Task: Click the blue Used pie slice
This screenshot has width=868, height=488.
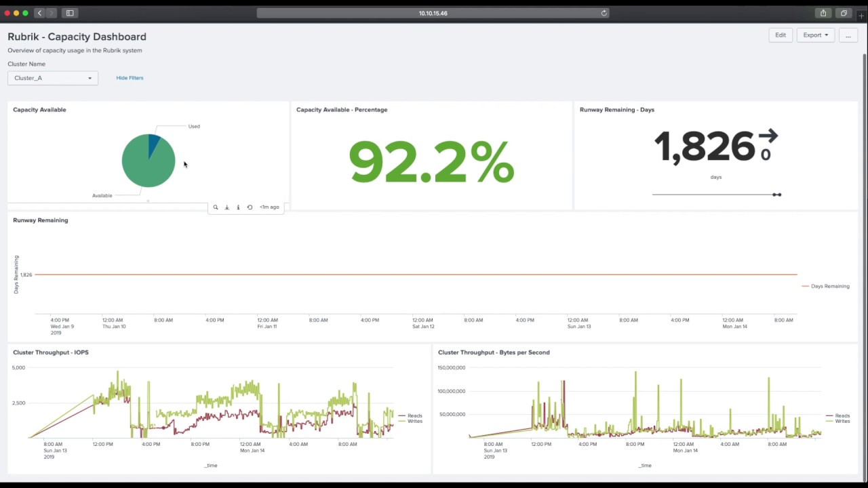Action: pyautogui.click(x=154, y=144)
